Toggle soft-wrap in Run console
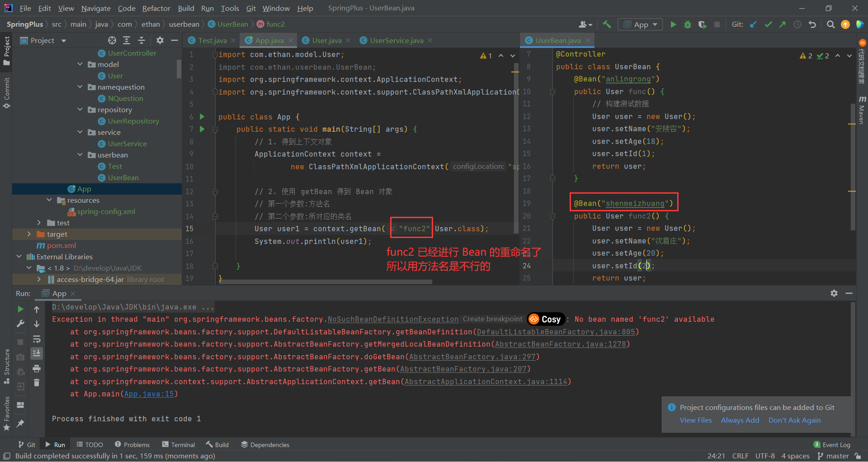Image resolution: width=868 pixels, height=462 pixels. [37, 339]
